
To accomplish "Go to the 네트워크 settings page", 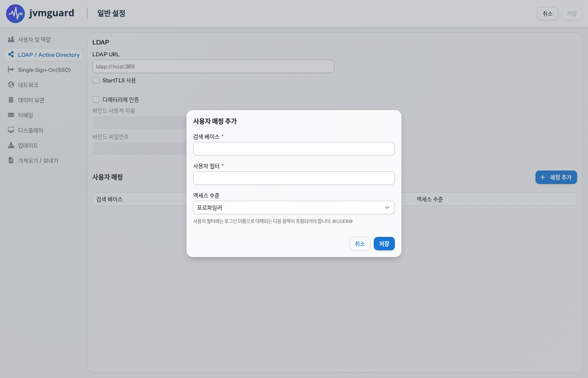I will 44,85.
